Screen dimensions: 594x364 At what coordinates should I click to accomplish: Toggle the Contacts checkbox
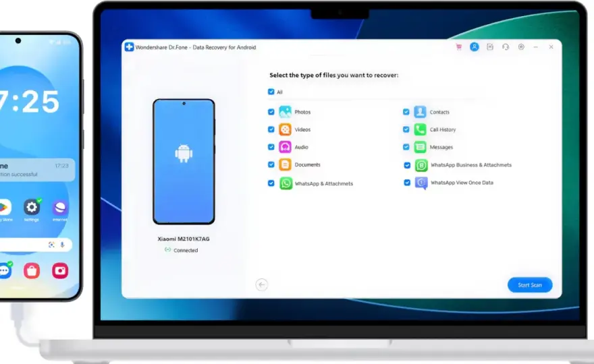406,112
